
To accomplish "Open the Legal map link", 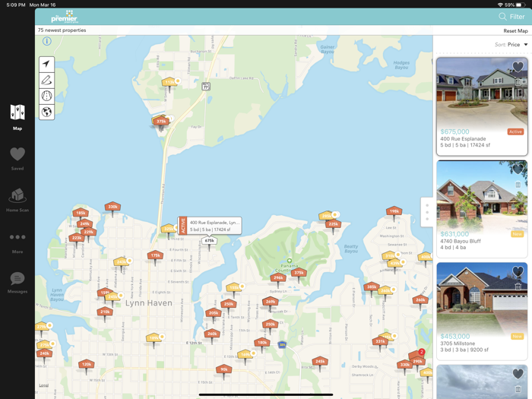I will tap(44, 385).
